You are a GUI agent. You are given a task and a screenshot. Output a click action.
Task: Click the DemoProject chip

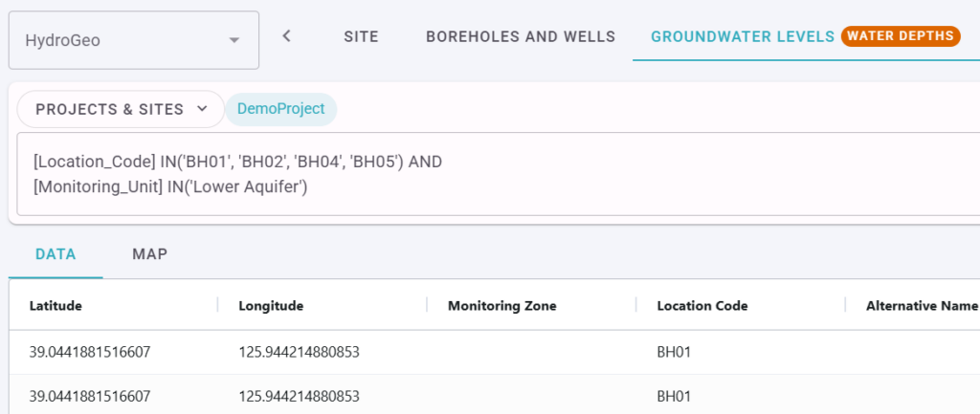280,109
